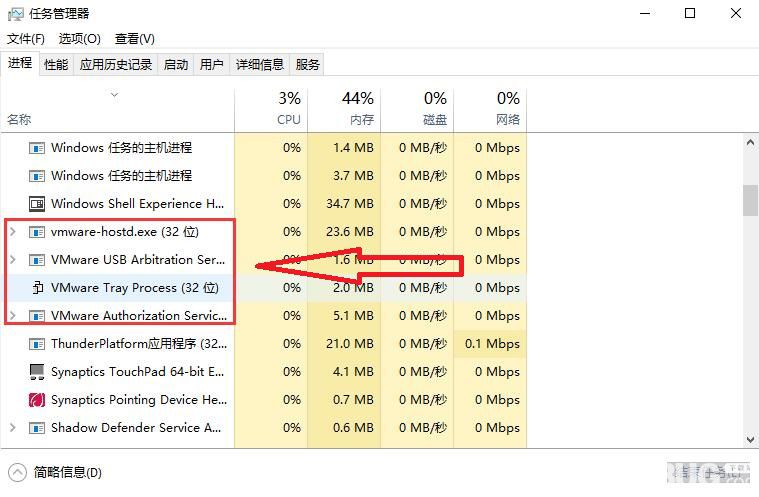The width and height of the screenshot is (759, 497).
Task: Open the 选项(O) menu
Action: (x=79, y=39)
